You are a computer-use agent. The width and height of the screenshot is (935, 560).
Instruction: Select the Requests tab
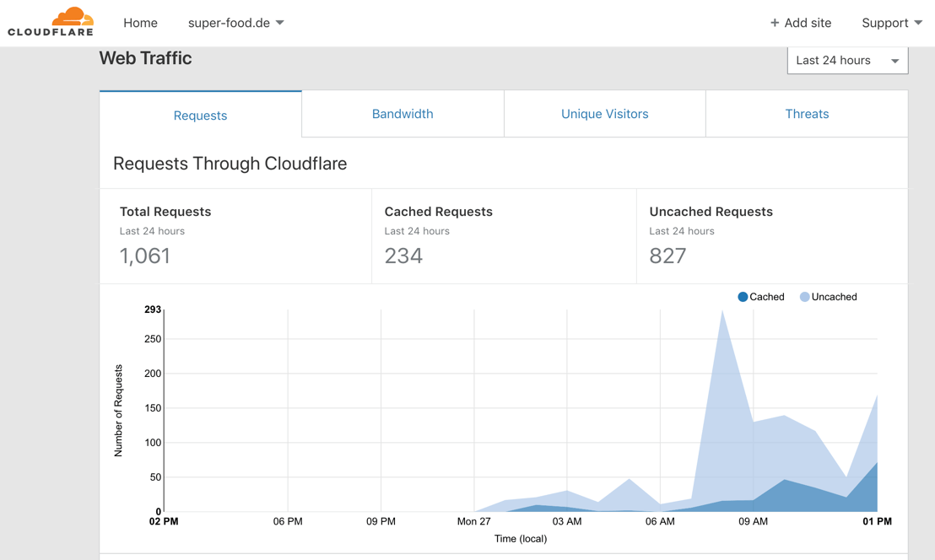pos(200,116)
